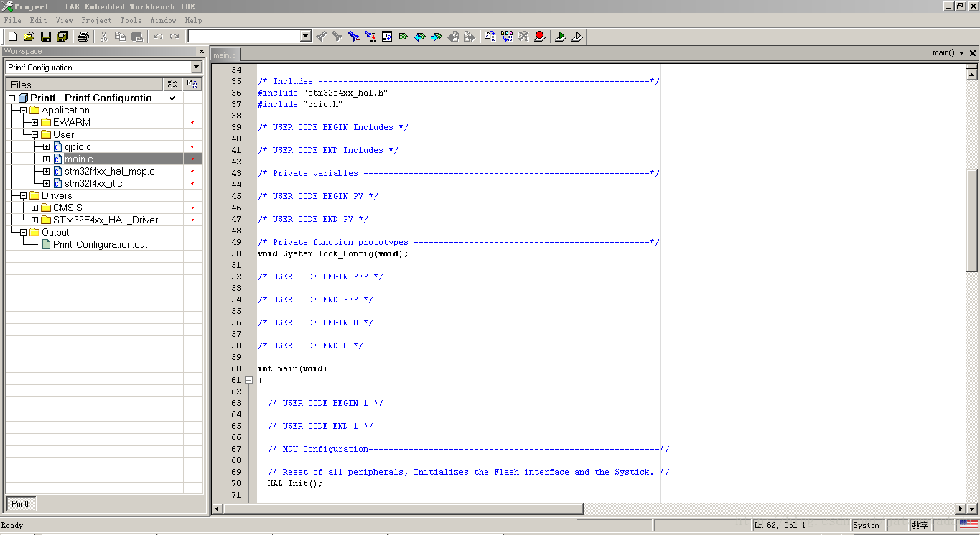The height and width of the screenshot is (535, 980).
Task: Click Debug without Downloading icon
Action: click(x=577, y=36)
